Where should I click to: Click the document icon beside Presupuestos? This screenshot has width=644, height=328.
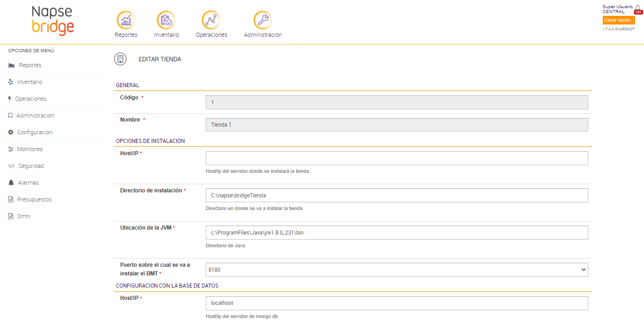[x=11, y=200]
